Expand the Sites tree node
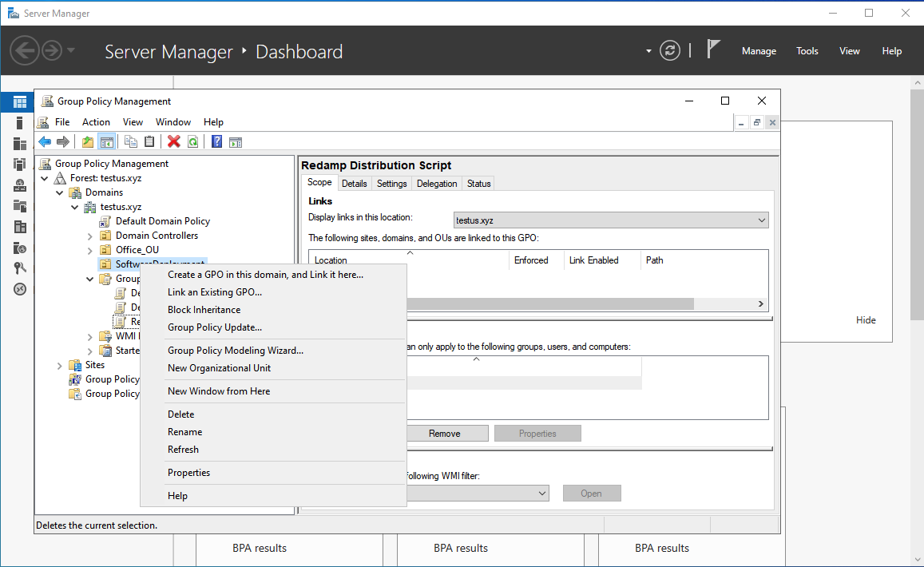This screenshot has height=567, width=924. tap(60, 365)
